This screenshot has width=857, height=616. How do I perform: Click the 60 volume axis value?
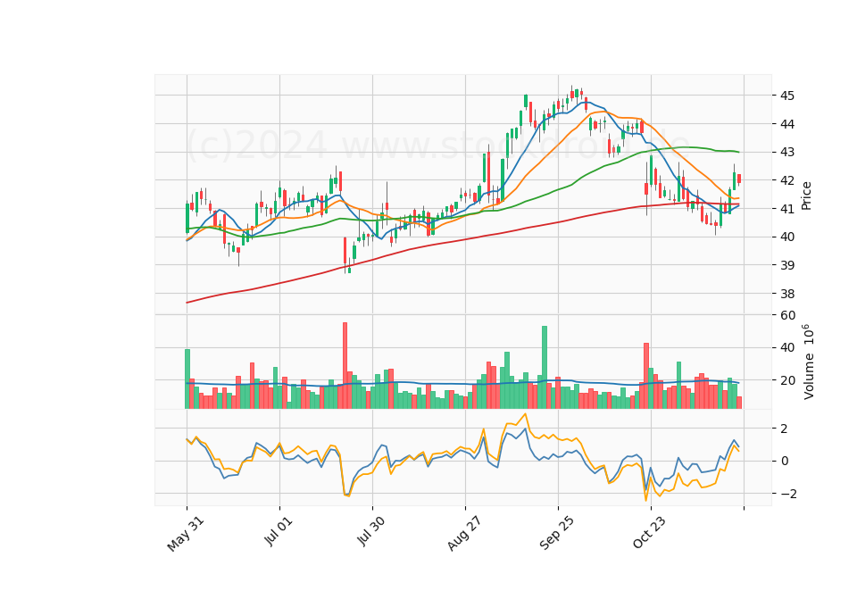(787, 315)
